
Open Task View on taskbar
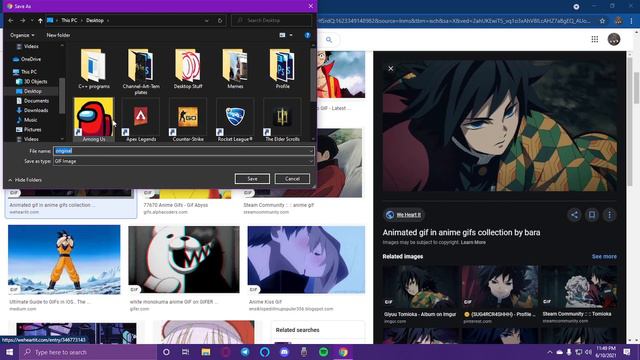[x=185, y=352]
